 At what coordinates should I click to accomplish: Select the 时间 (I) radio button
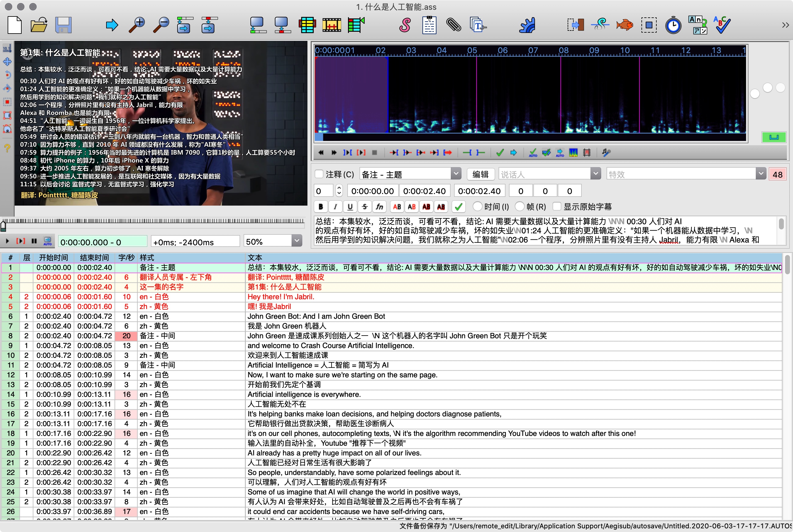(x=477, y=206)
